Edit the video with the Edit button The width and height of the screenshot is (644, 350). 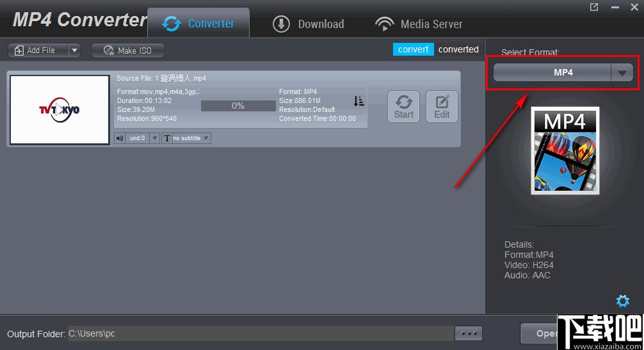tap(442, 106)
